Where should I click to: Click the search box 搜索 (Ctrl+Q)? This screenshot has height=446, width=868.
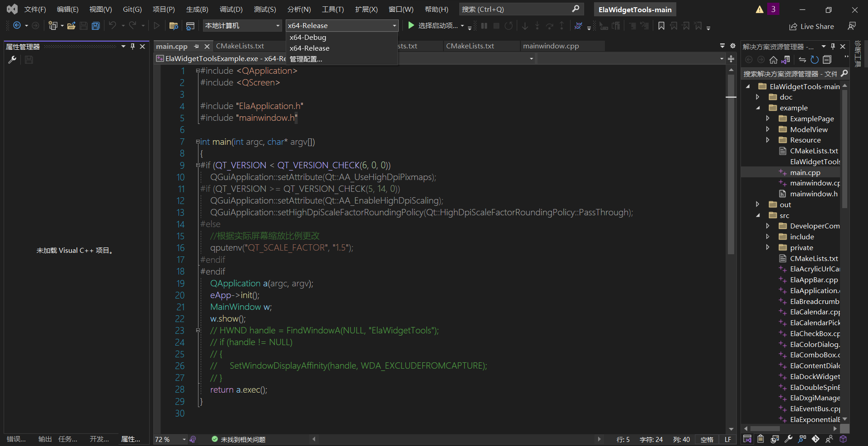521,9
